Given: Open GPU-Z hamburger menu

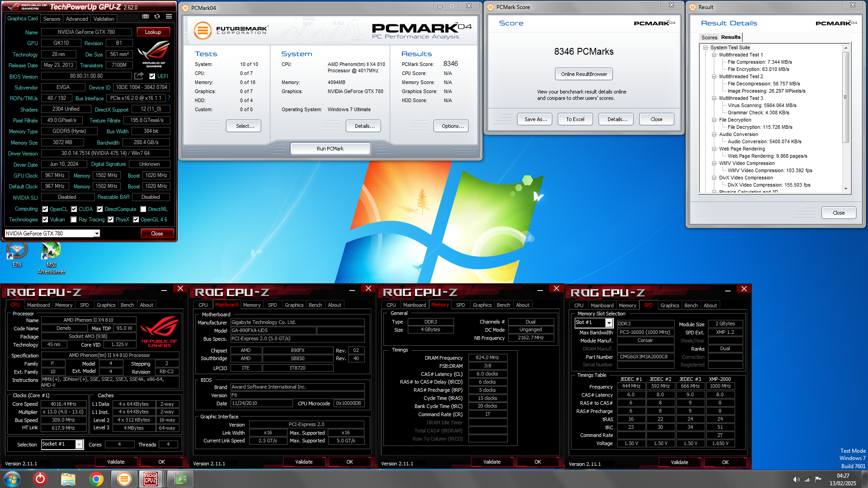Looking at the screenshot, I should (169, 16).
